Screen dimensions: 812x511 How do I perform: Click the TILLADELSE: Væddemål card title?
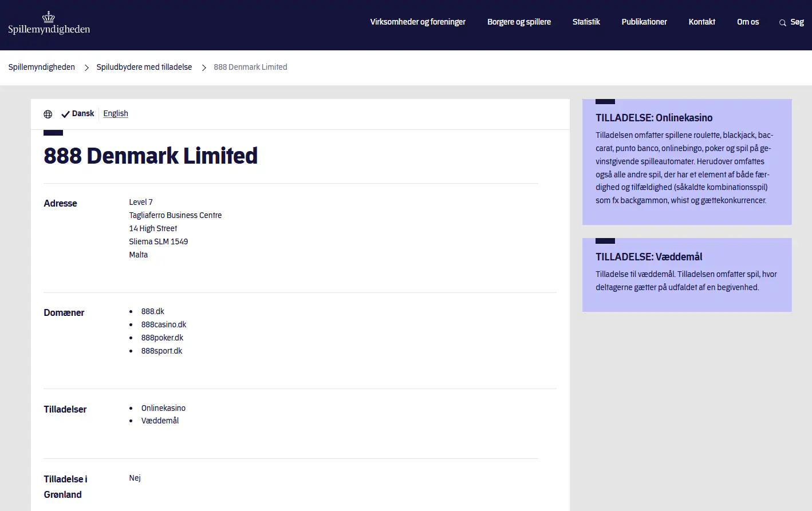click(649, 257)
